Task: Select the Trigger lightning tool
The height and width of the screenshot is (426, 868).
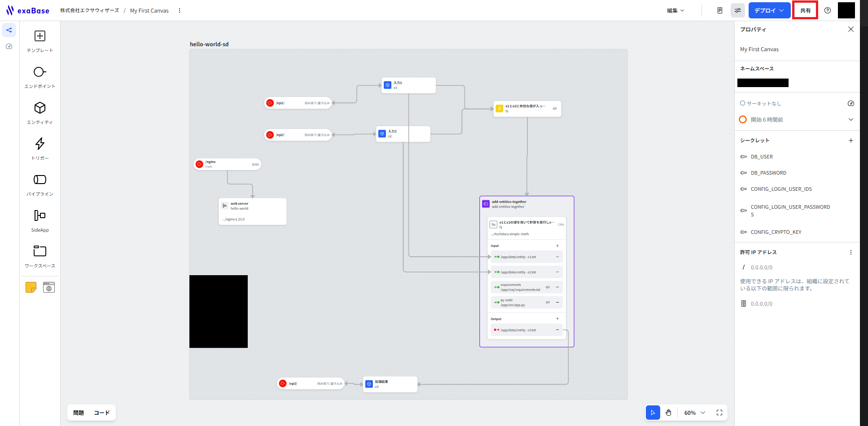Action: pos(40,149)
